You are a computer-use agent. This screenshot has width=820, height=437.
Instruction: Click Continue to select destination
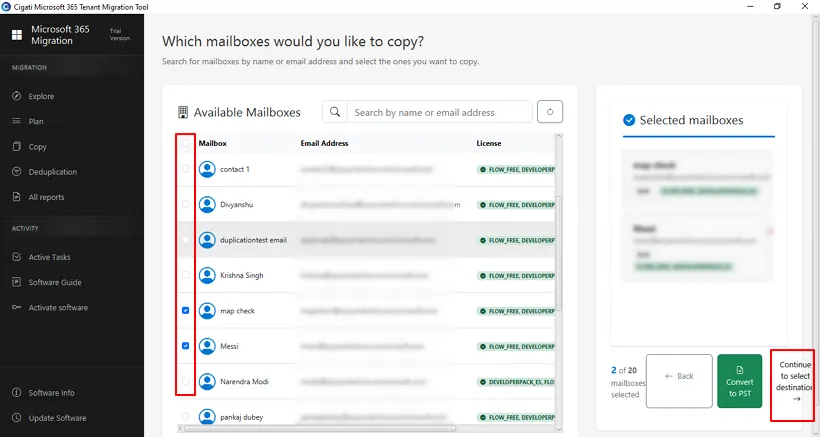pos(793,382)
